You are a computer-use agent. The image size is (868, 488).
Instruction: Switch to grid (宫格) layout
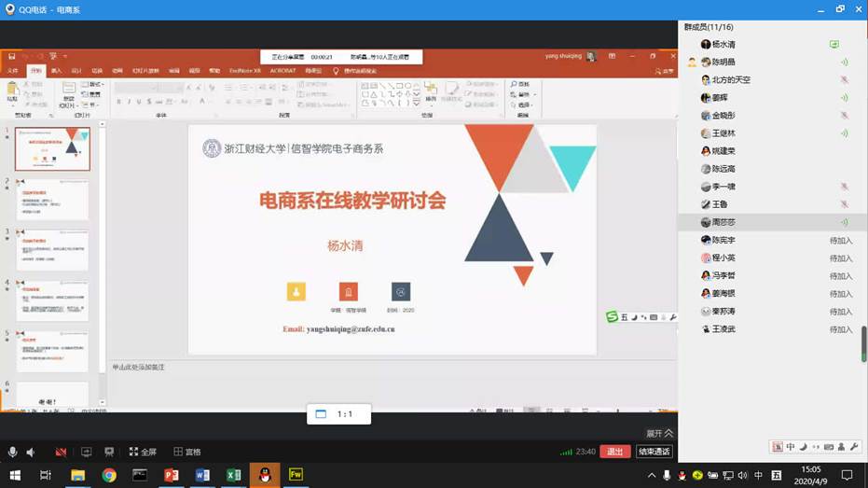pyautogui.click(x=186, y=452)
